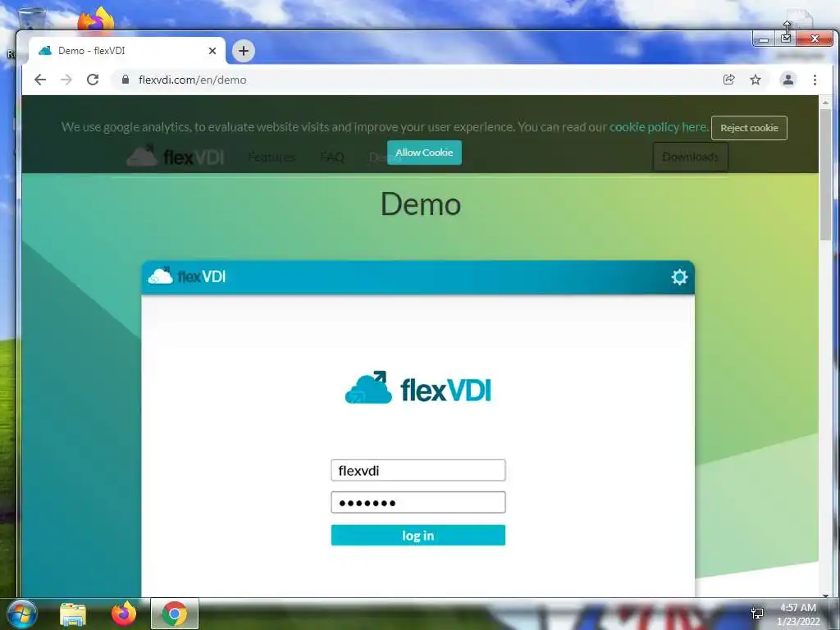
Task: Open a new browser tab
Action: pos(244,51)
